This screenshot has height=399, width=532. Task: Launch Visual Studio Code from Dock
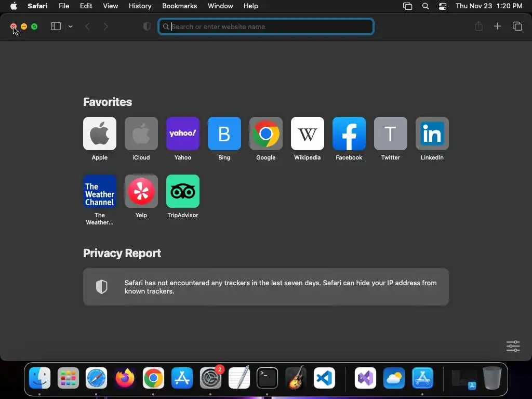(x=324, y=378)
